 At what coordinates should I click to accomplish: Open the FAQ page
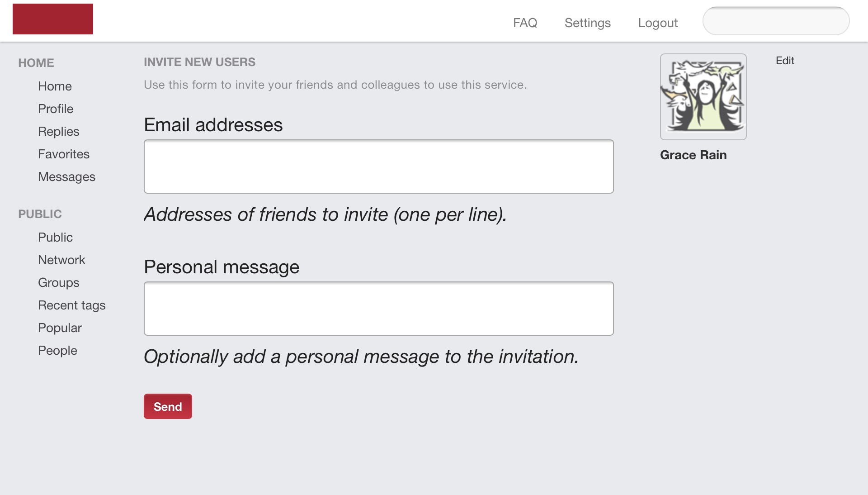point(525,23)
